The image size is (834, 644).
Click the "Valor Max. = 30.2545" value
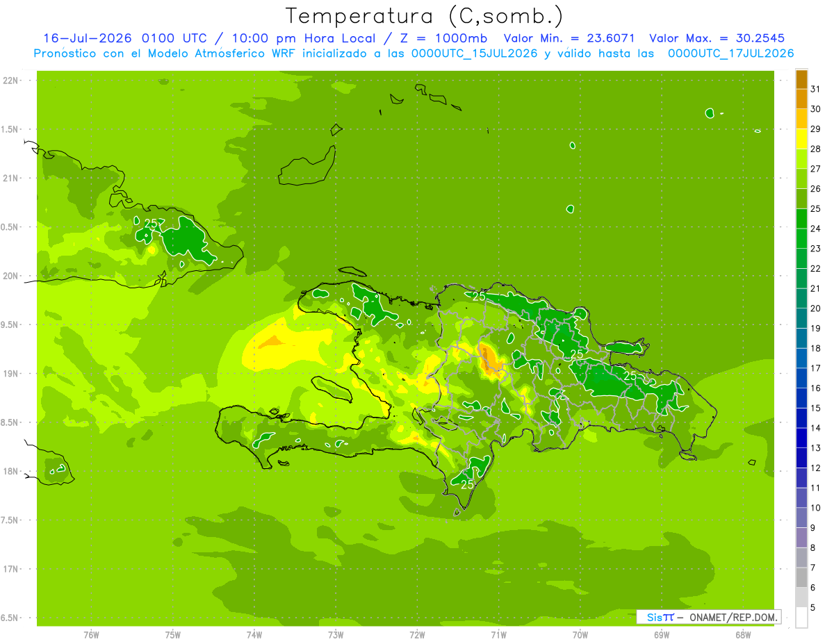(717, 38)
